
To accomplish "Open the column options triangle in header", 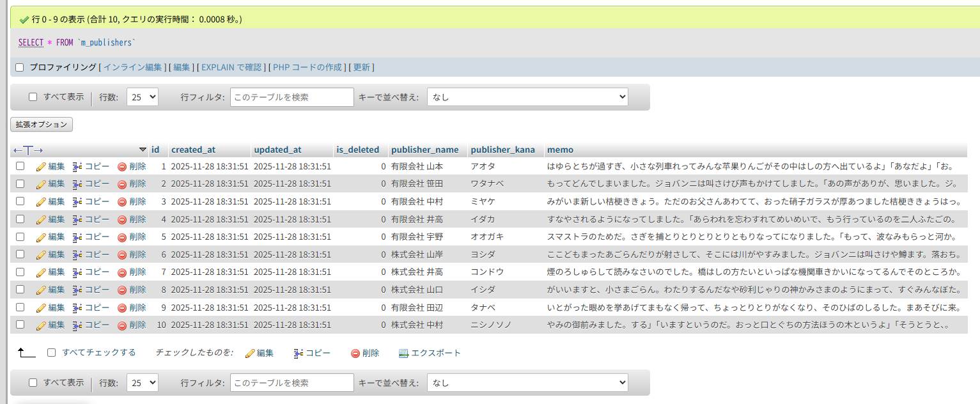I will [143, 150].
